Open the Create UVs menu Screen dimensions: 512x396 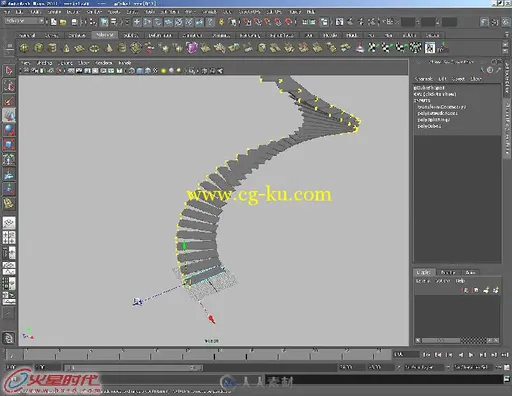tap(249, 12)
